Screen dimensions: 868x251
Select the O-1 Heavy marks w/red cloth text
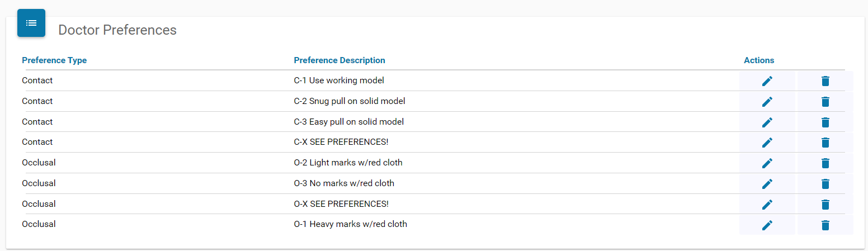click(350, 224)
